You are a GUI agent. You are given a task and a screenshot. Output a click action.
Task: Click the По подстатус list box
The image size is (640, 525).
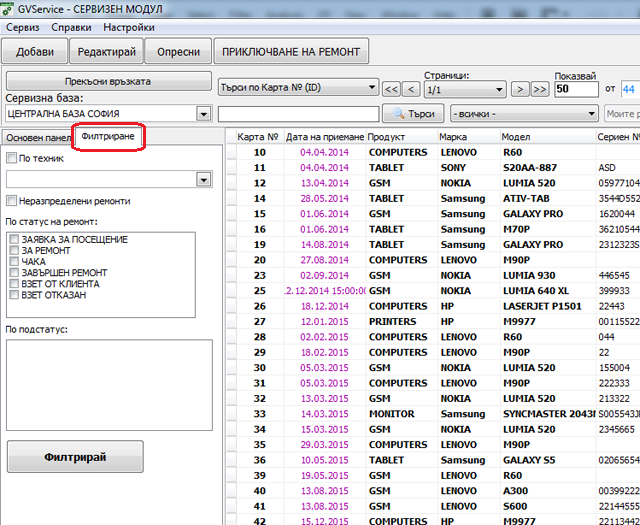[x=109, y=385]
